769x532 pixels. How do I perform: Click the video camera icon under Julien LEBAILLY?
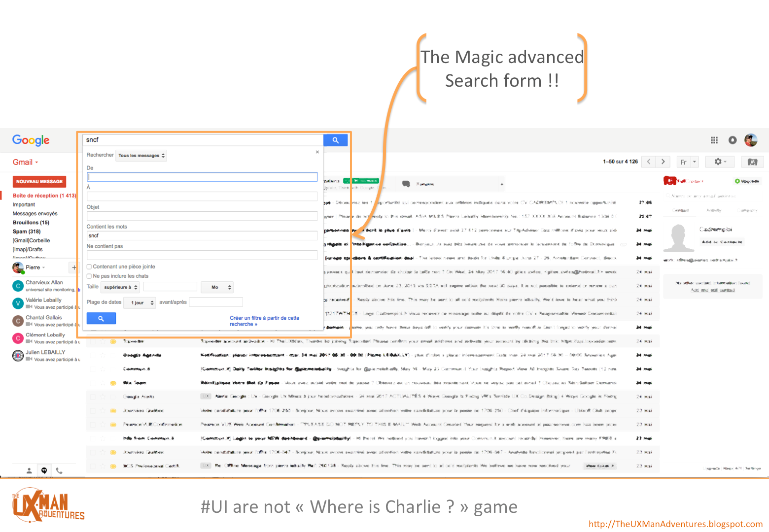click(29, 359)
